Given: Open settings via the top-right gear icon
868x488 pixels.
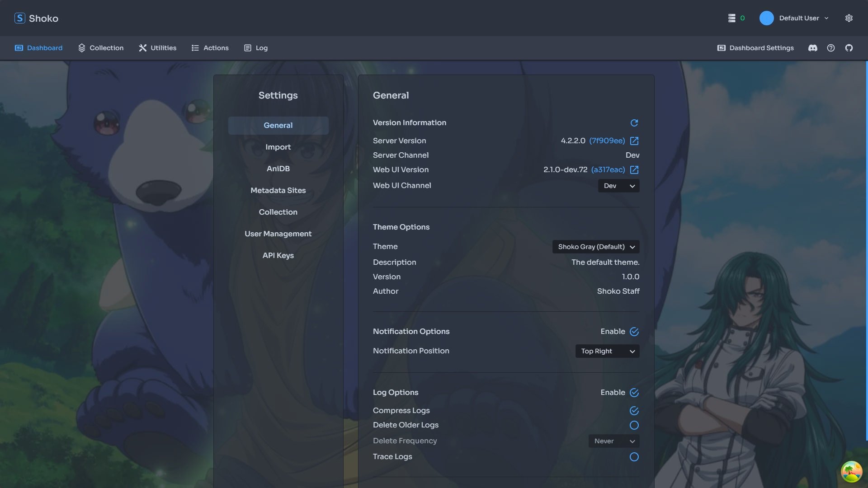Looking at the screenshot, I should pos(849,18).
